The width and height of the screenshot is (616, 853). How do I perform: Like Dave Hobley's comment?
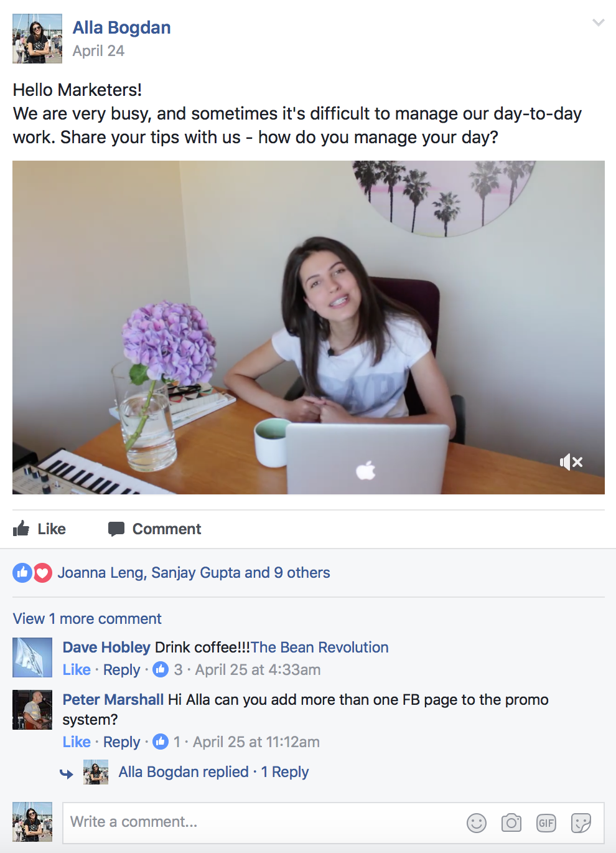(x=77, y=670)
